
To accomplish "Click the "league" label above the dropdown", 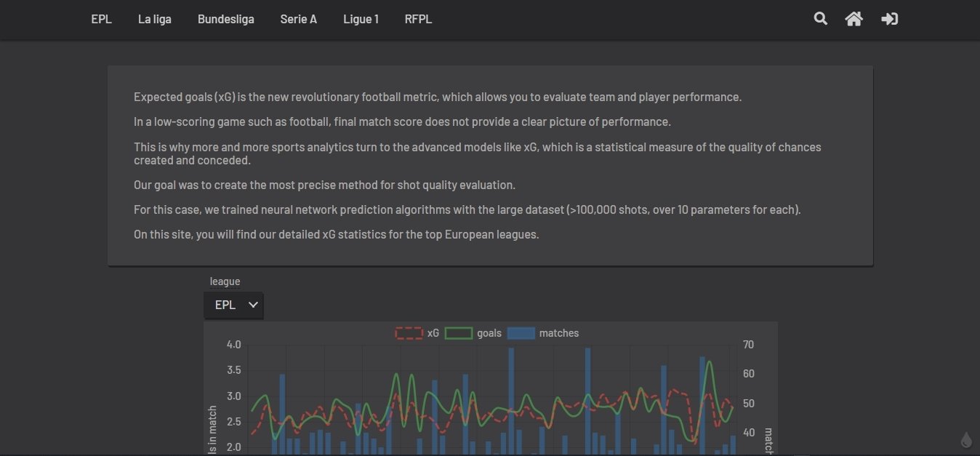I will click(x=225, y=281).
